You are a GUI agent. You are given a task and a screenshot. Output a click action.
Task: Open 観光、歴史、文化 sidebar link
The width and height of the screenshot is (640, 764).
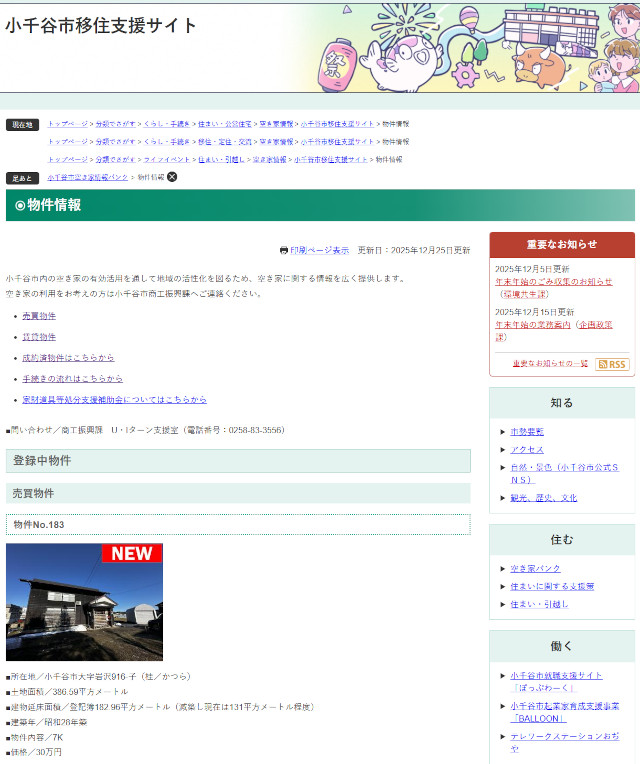[543, 497]
